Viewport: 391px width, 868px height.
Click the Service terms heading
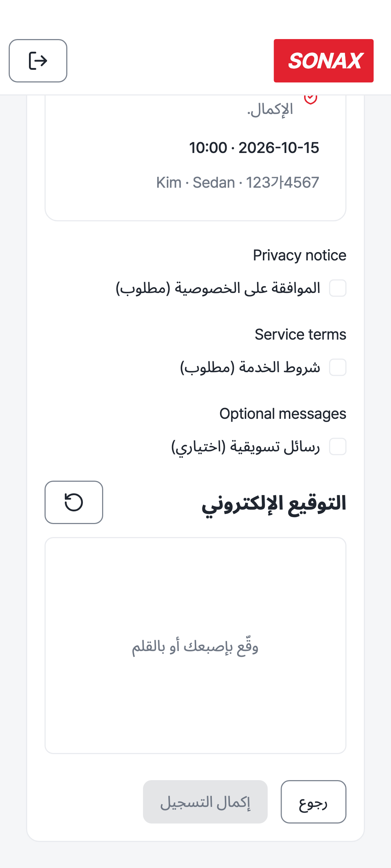coord(300,335)
